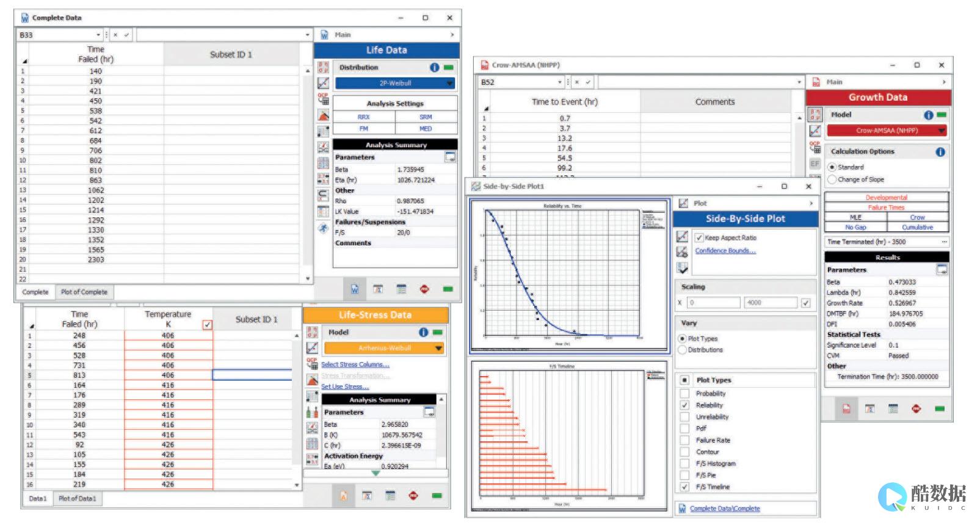Screen dimensions: 980x525
Task: Click the Results detail icon in Growth Data Parameters
Action: point(942,269)
